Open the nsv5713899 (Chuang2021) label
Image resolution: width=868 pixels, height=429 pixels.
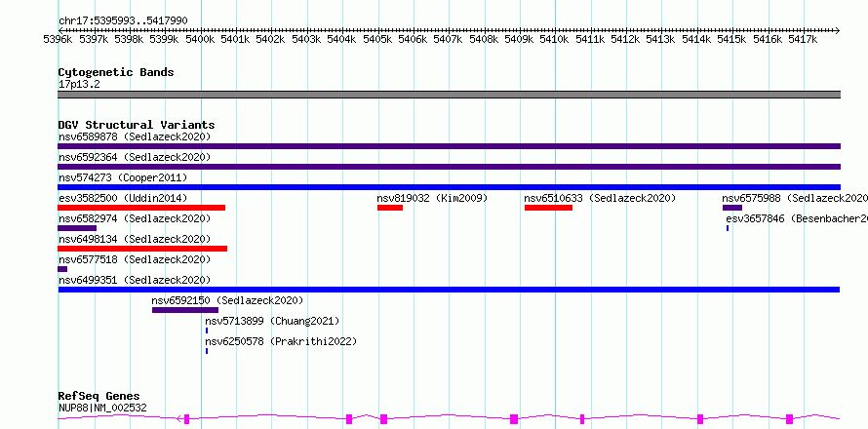click(x=272, y=321)
